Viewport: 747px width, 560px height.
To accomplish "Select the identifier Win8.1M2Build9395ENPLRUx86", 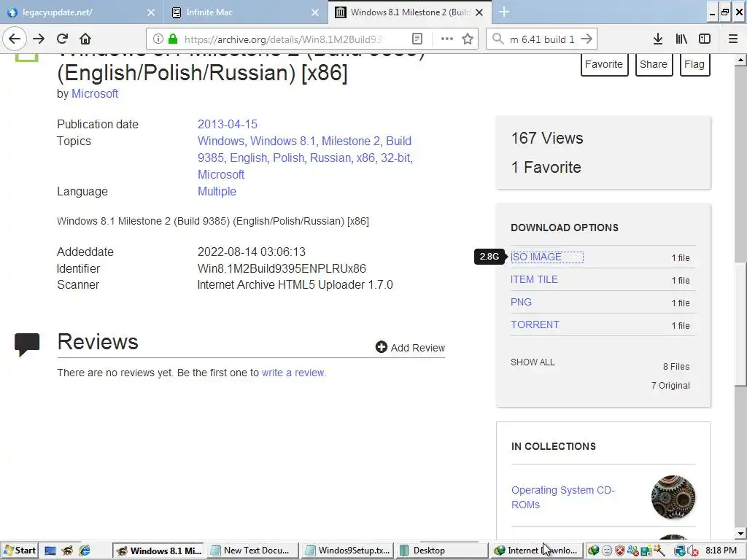I will click(282, 268).
